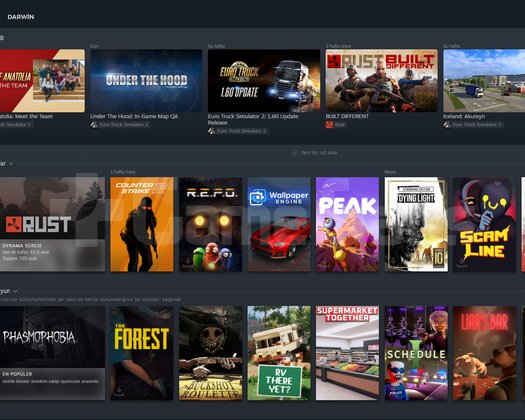Click the download icon on The Forest cover
Screen dimensions: 525x420
119,392
